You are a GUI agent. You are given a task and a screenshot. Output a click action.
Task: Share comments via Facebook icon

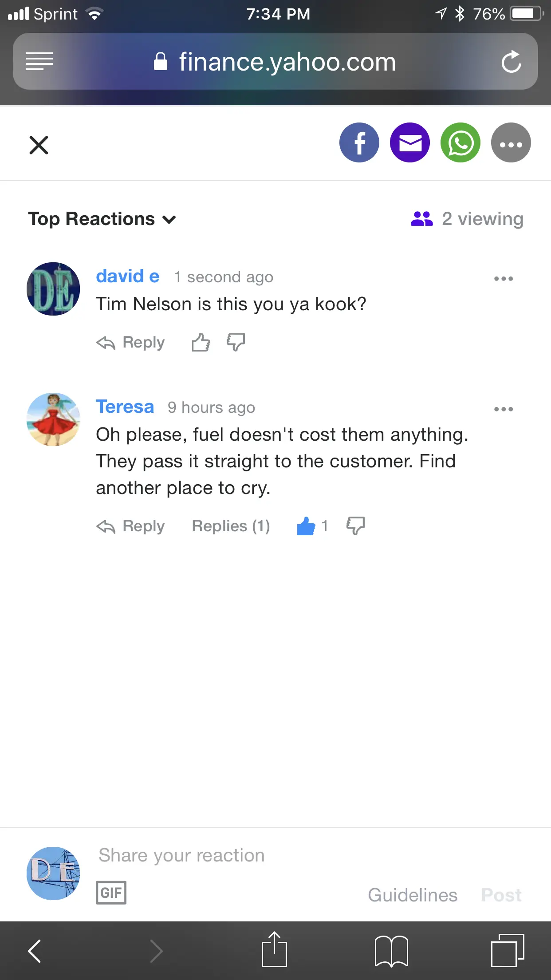point(359,143)
